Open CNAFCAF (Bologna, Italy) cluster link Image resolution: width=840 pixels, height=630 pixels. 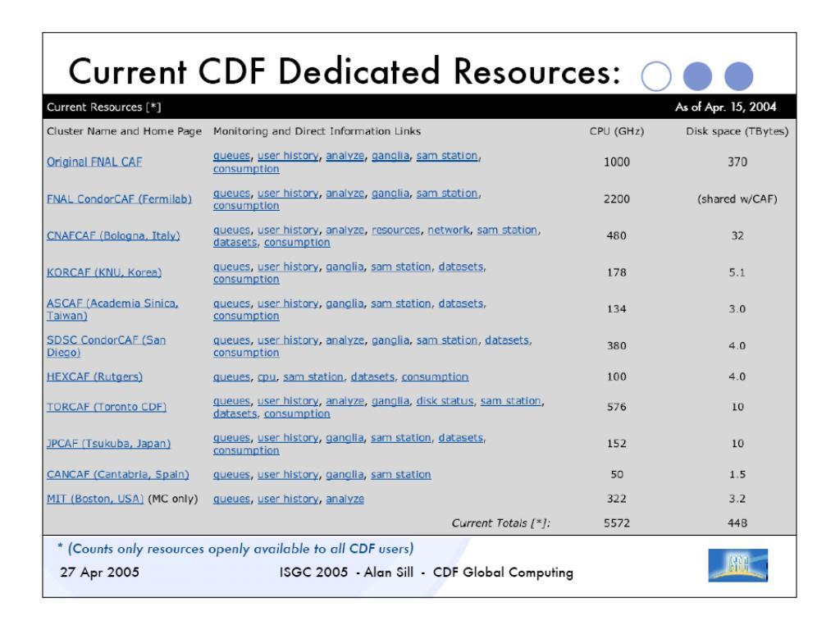point(113,235)
